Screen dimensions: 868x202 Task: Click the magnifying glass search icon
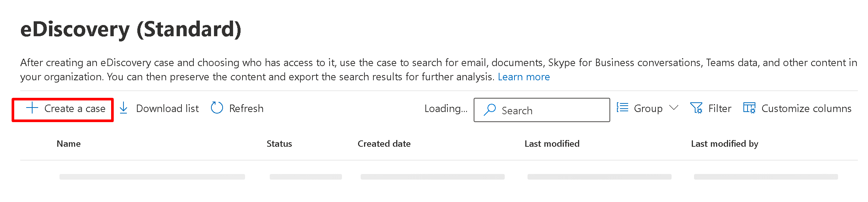(x=489, y=110)
